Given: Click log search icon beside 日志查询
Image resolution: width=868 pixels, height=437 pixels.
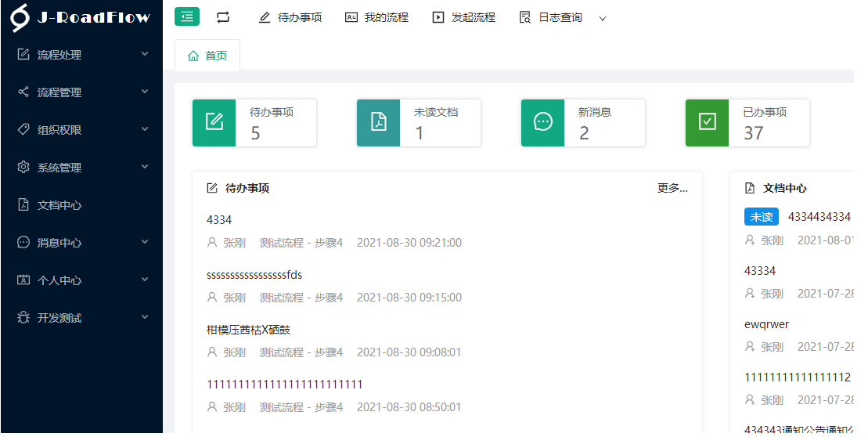Looking at the screenshot, I should [524, 18].
